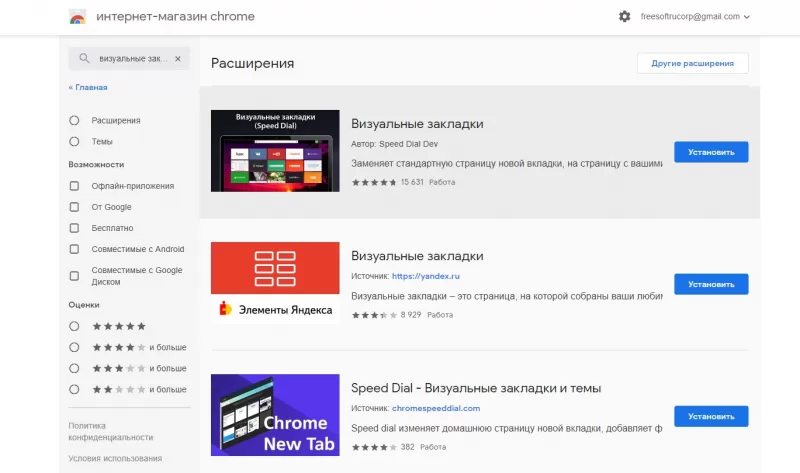Click the Заменяет стандартную страницу description text
The image size is (800, 473).
point(507,164)
